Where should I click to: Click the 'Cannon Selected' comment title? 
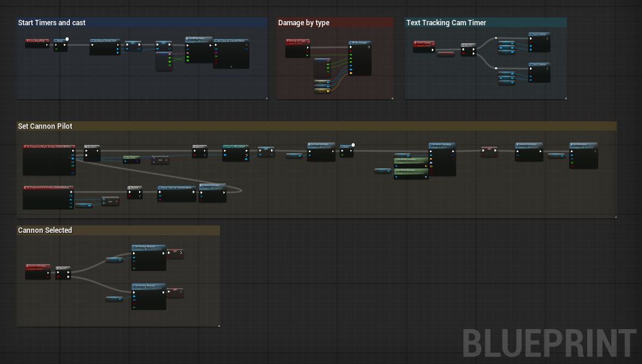coord(45,230)
